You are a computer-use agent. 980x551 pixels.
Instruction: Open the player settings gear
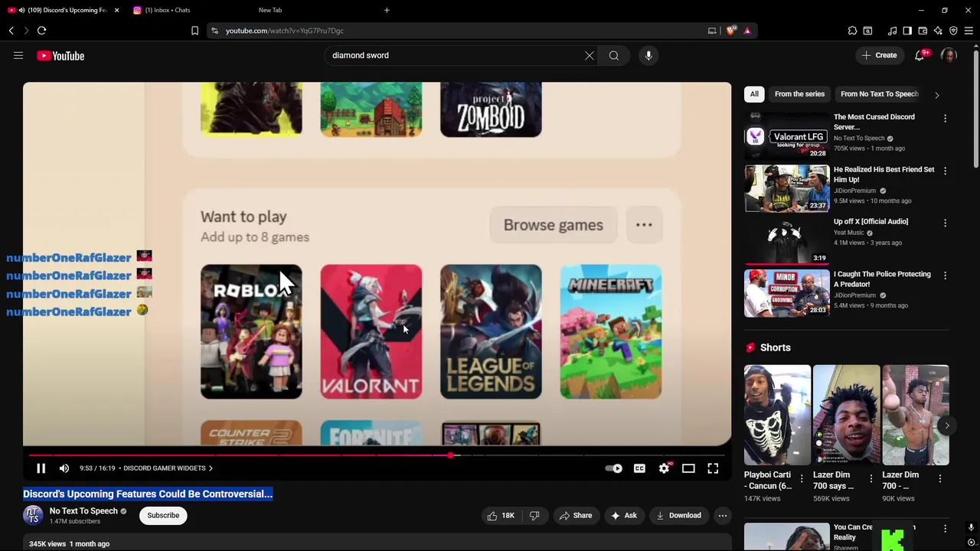tap(665, 468)
